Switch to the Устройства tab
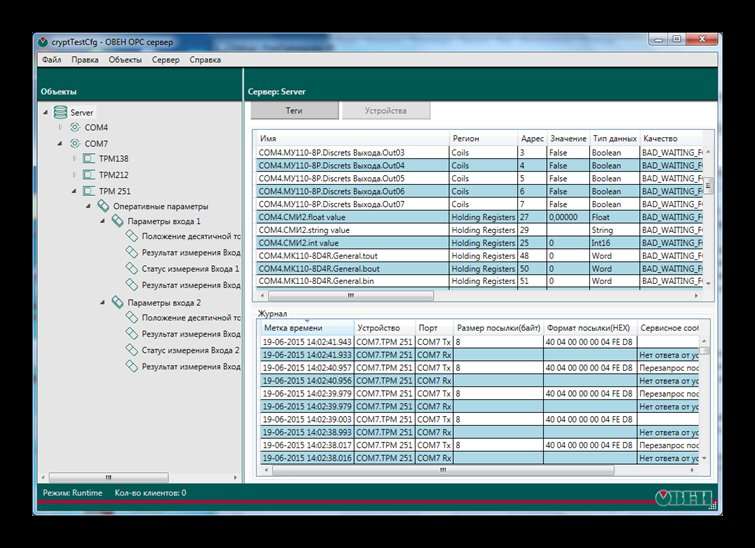755x548 pixels. click(386, 110)
